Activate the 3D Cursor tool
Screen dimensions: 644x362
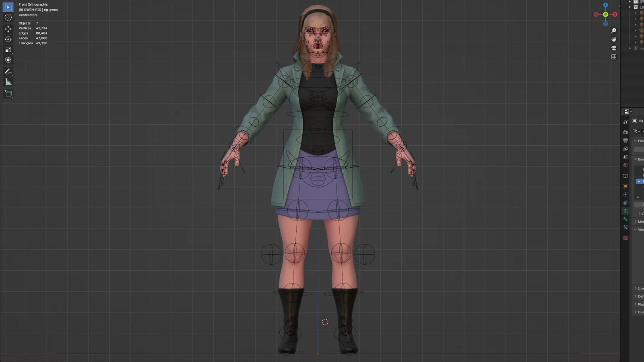pyautogui.click(x=8, y=17)
